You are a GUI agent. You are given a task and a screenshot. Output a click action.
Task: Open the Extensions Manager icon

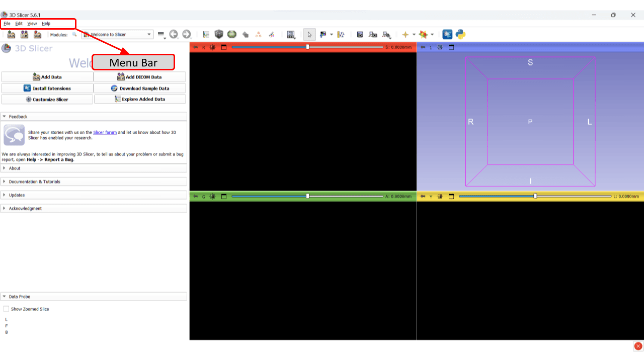(447, 34)
